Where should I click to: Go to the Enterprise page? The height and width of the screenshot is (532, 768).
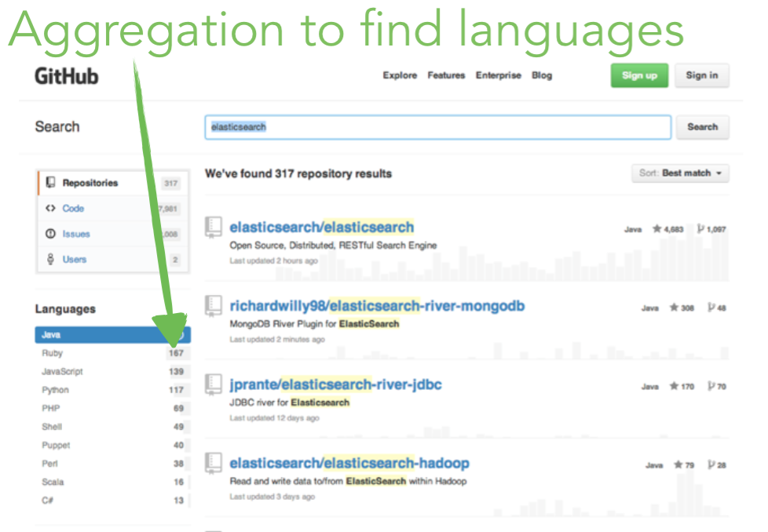(498, 75)
